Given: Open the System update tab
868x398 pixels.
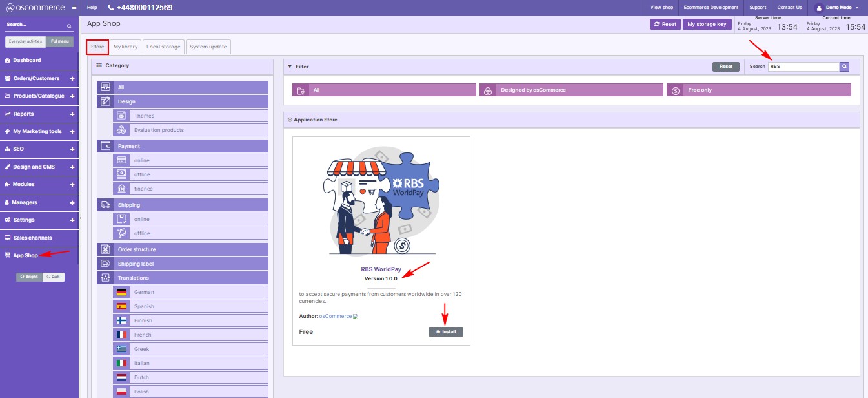Looking at the screenshot, I should pyautogui.click(x=208, y=46).
